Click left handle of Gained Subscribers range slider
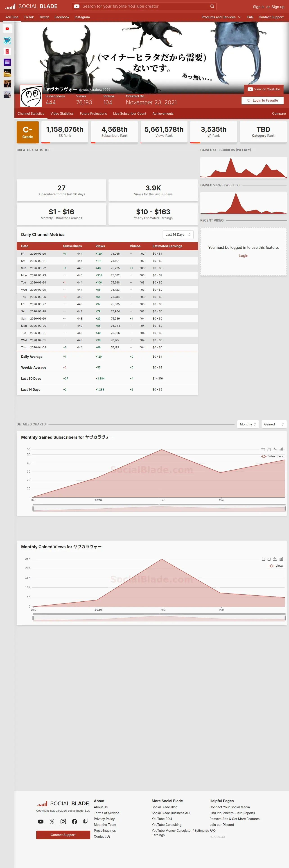The image size is (289, 868). [33, 508]
